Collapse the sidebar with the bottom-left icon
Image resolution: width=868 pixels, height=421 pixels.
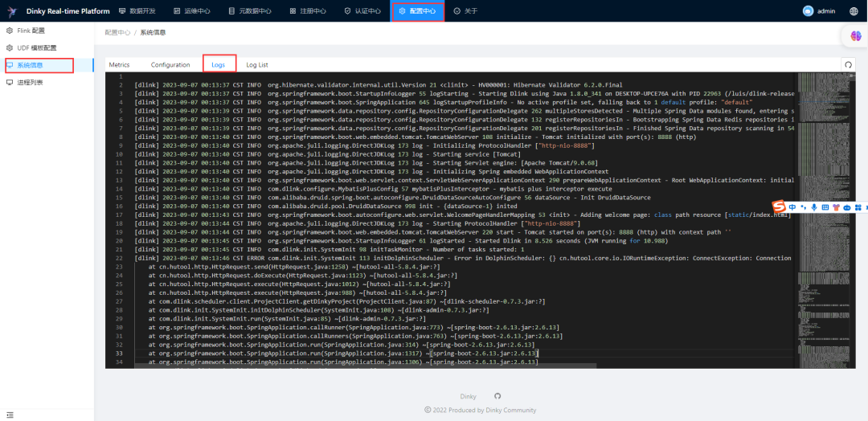(x=10, y=415)
